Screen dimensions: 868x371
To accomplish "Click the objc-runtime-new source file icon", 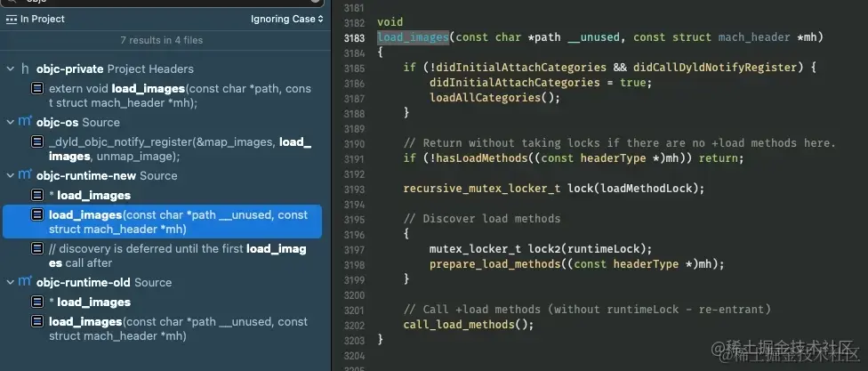I will (25, 175).
